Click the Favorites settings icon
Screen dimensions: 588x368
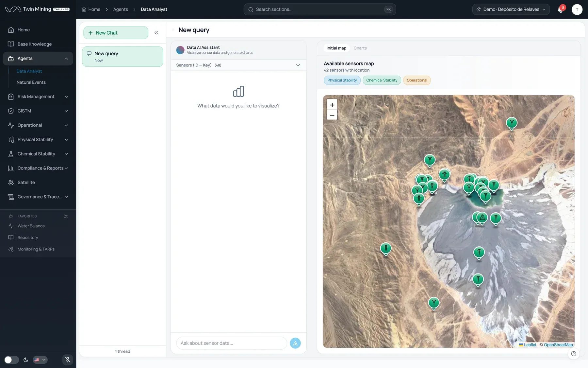pyautogui.click(x=66, y=216)
